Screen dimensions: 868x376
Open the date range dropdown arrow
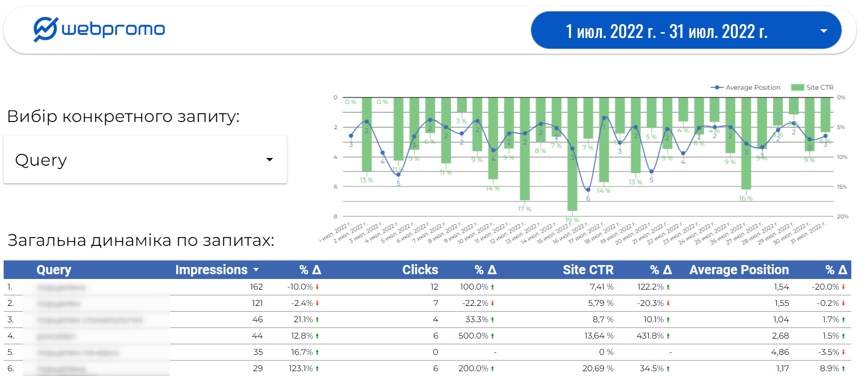pyautogui.click(x=823, y=31)
